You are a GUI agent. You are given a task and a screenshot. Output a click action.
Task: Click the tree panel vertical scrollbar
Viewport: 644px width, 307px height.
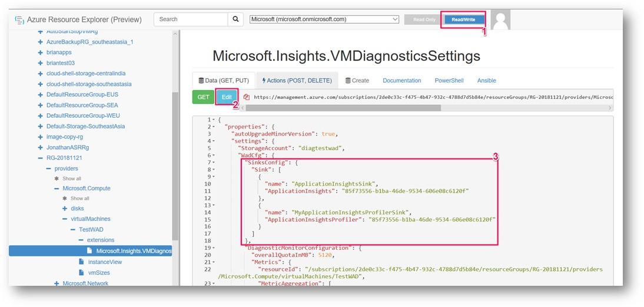[175, 166]
